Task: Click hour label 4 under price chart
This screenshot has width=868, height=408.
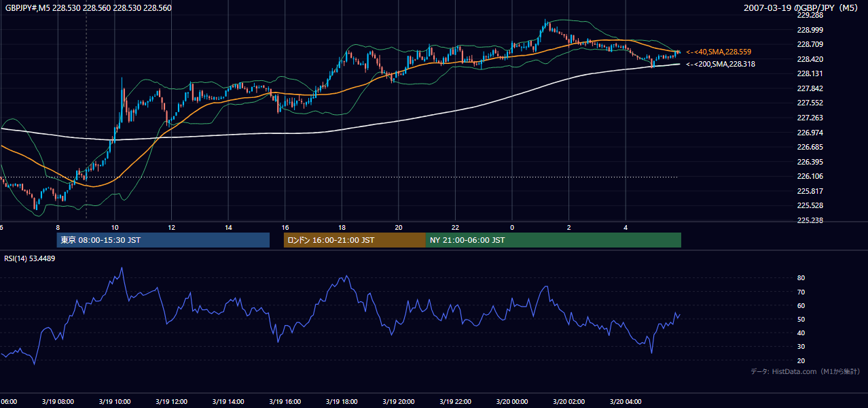Action: point(626,227)
